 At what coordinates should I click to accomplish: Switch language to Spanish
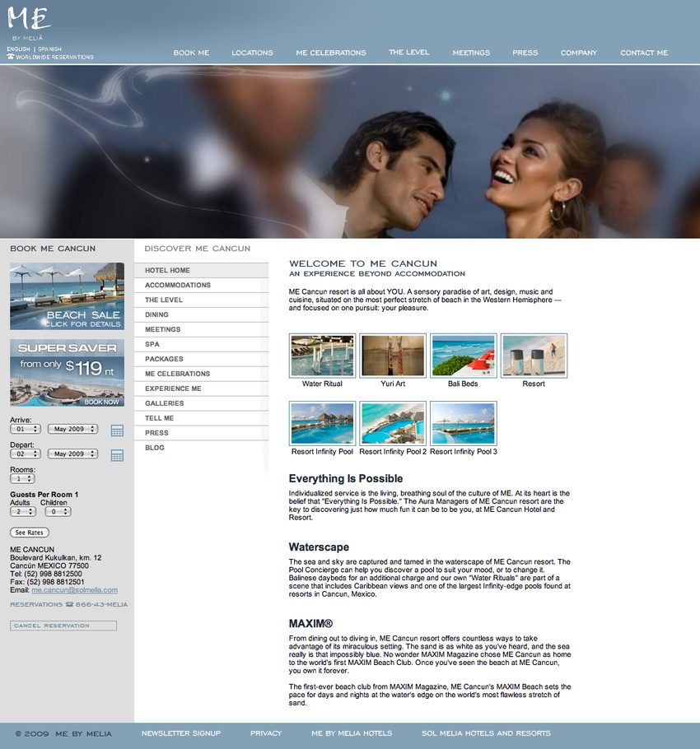(x=49, y=49)
